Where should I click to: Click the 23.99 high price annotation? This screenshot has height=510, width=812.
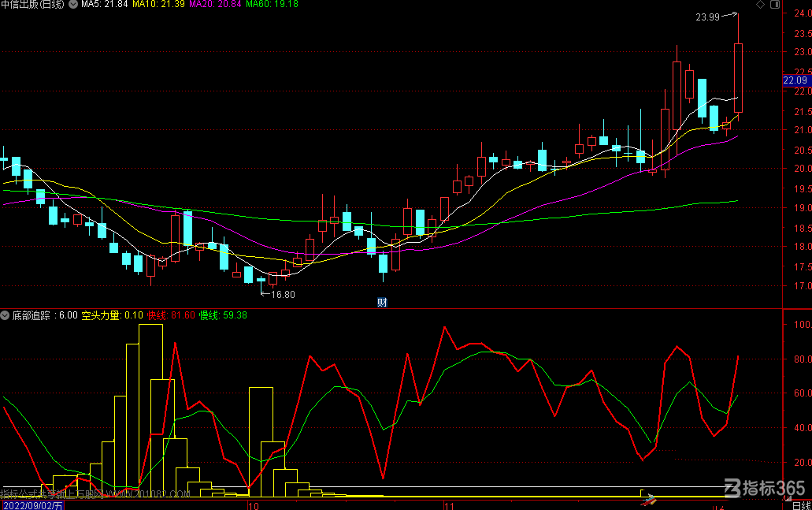[707, 17]
